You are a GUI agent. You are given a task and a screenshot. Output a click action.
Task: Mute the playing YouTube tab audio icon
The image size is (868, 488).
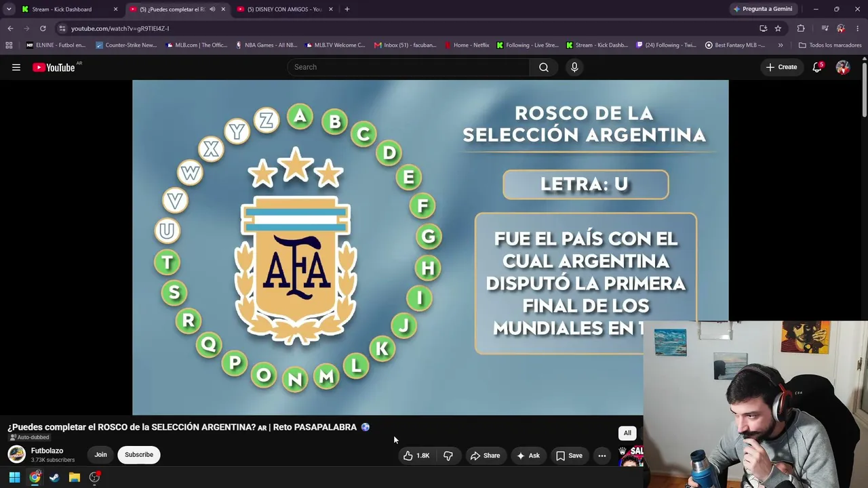coord(212,9)
